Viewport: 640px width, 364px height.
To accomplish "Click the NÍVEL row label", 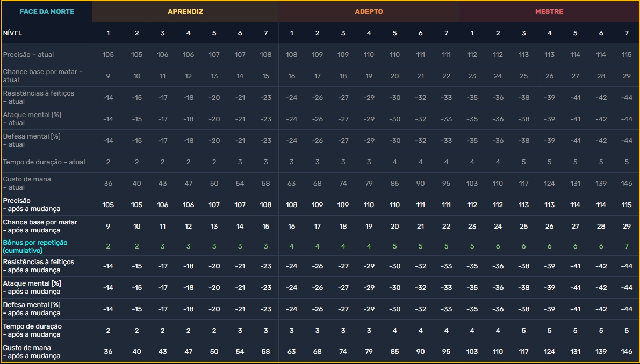I will pyautogui.click(x=13, y=33).
